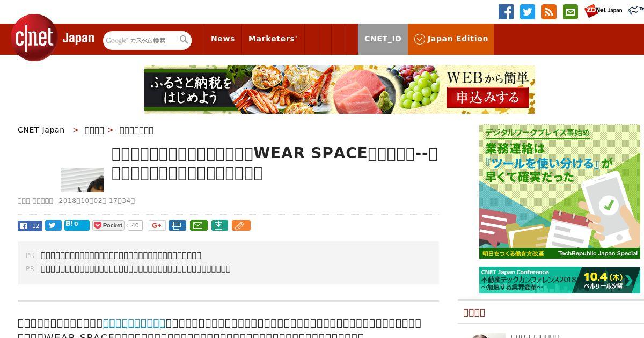Open the CNET_ID menu

383,39
